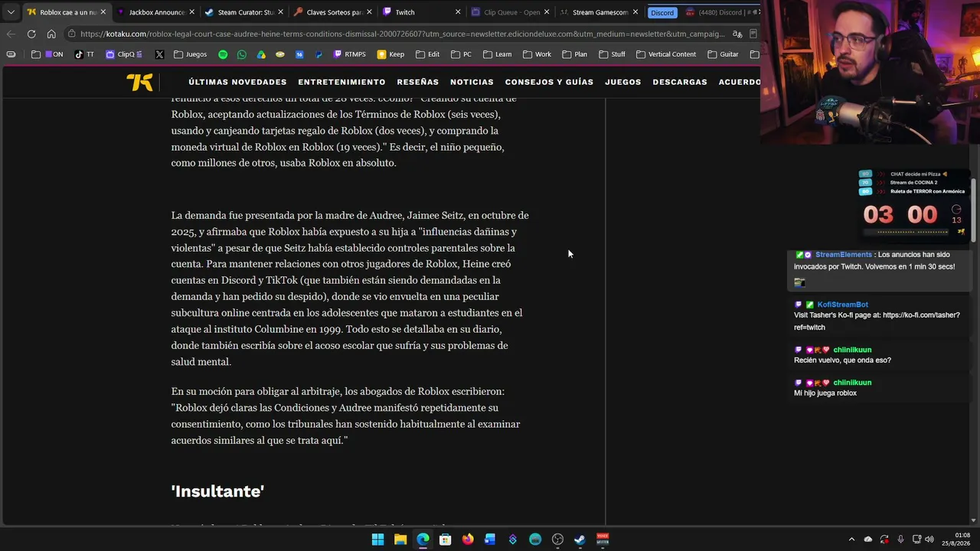Open OBS Studio from the taskbar
980x551 pixels.
click(x=557, y=540)
